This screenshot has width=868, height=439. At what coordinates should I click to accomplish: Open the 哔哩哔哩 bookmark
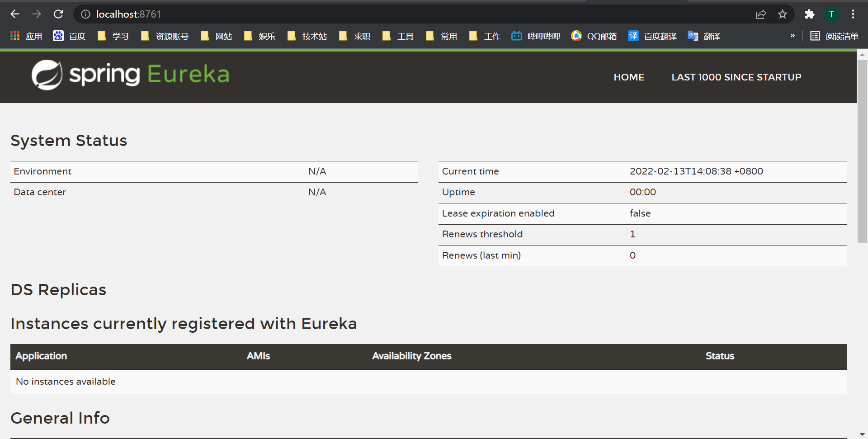536,36
